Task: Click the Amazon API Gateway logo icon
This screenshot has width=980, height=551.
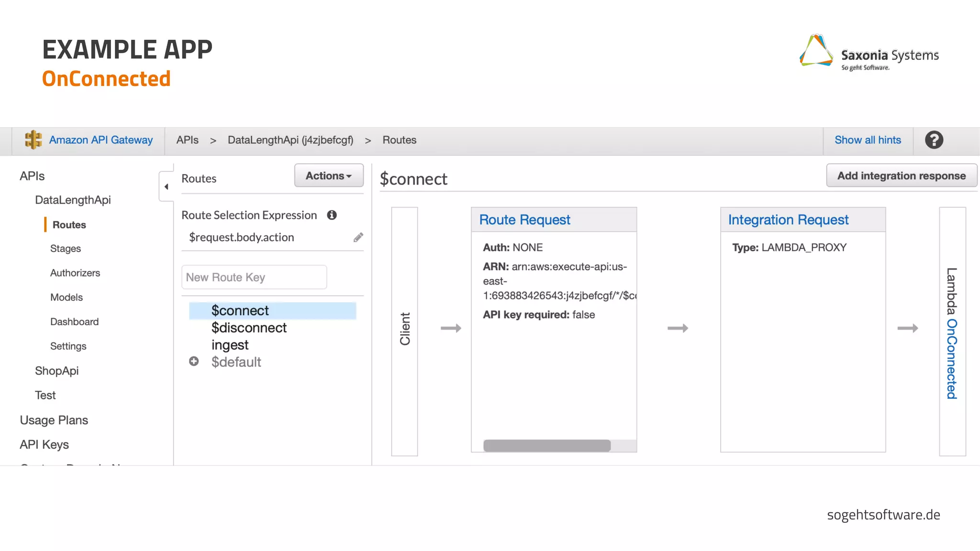Action: click(33, 140)
